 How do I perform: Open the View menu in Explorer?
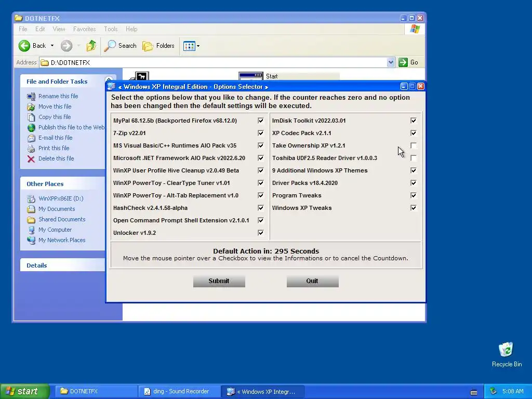[x=59, y=29]
